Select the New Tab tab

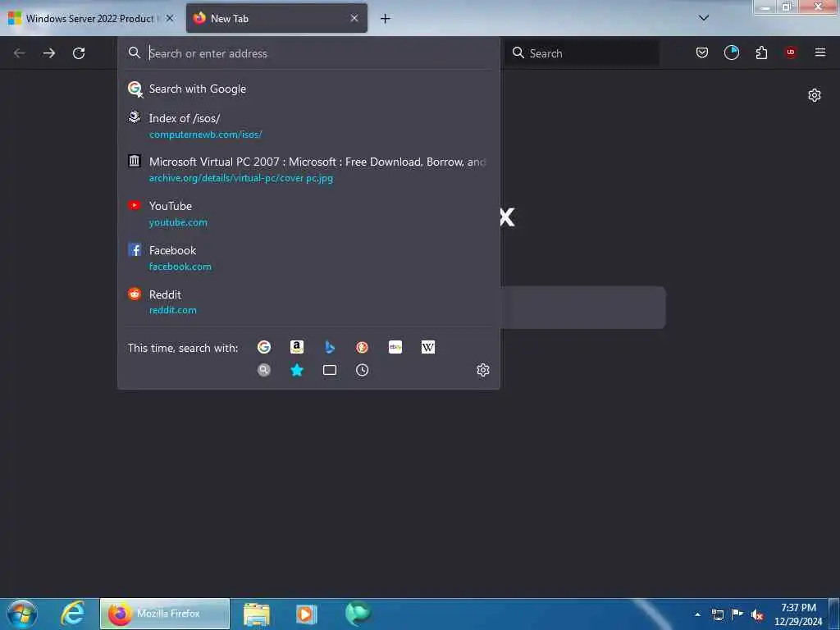[277, 18]
